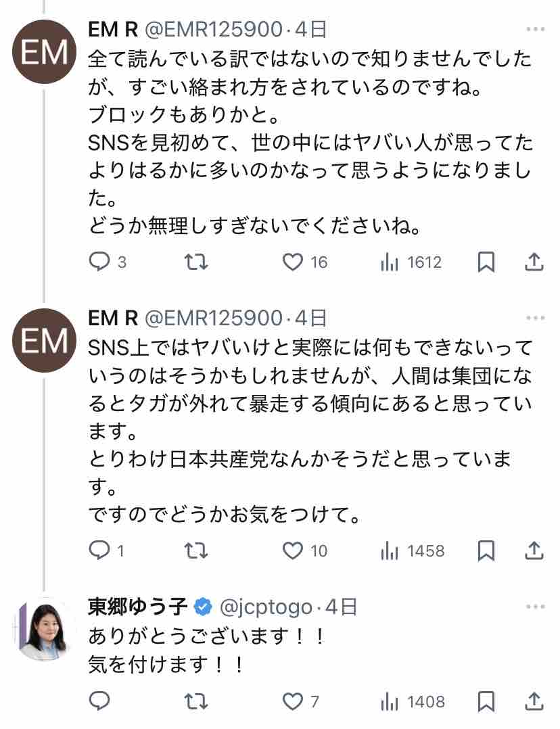This screenshot has height=729, width=560.
Task: Reply to 東郷ゆう子's tweet
Action: (x=100, y=701)
